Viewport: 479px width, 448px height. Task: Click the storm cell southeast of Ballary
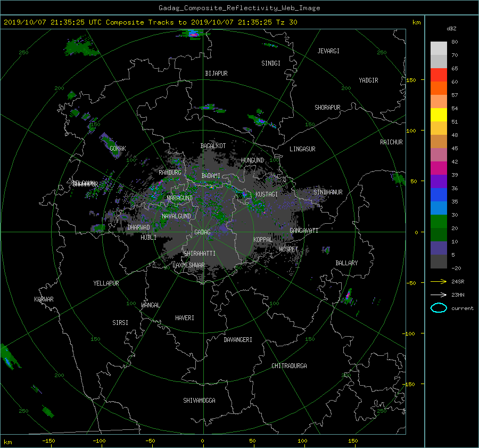(348, 297)
